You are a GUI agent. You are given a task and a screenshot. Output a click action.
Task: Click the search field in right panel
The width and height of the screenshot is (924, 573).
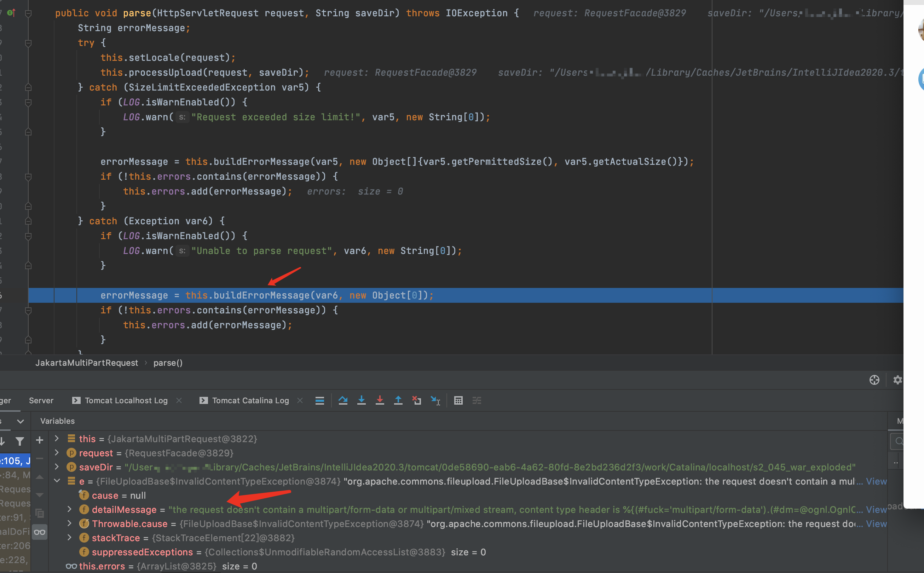pos(897,441)
